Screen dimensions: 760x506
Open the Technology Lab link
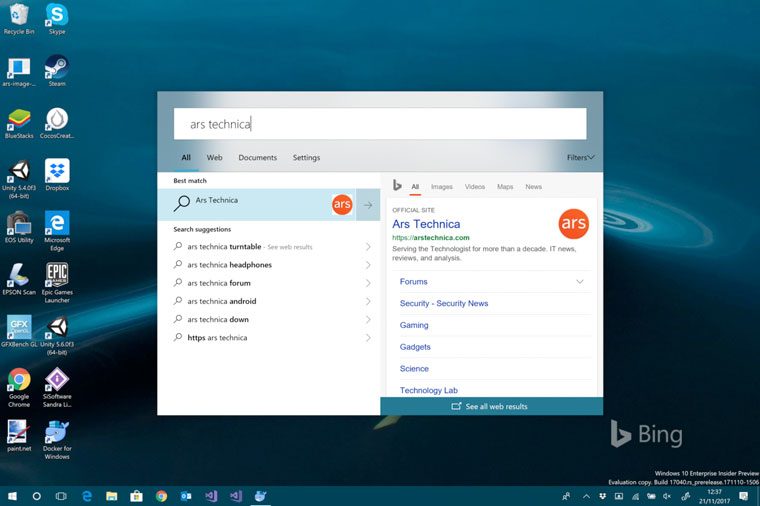coord(428,390)
